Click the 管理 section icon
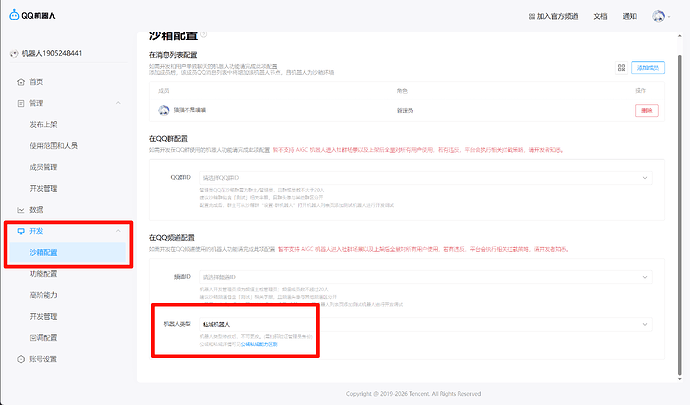 tap(21, 103)
